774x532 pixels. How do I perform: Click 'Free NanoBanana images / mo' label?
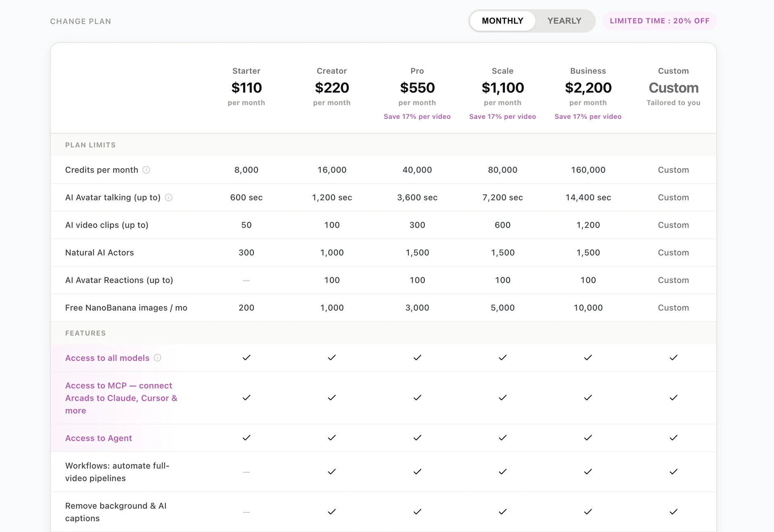126,308
